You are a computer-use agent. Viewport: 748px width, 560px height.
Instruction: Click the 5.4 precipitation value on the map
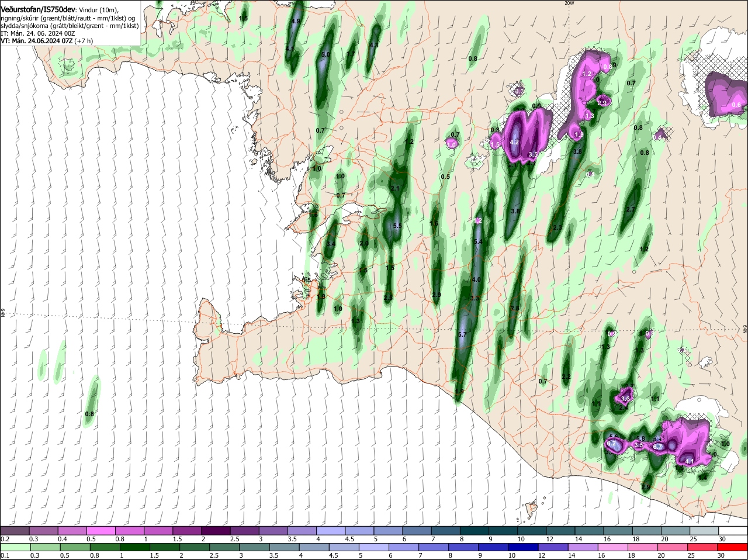[x=477, y=241]
